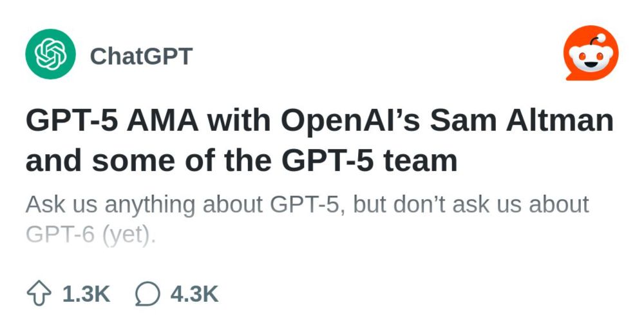Open comments via the speech bubble icon
644x336 pixels.
tap(147, 293)
